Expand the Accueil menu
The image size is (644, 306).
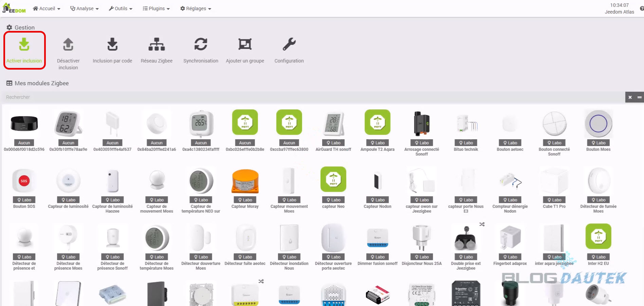pyautogui.click(x=47, y=8)
